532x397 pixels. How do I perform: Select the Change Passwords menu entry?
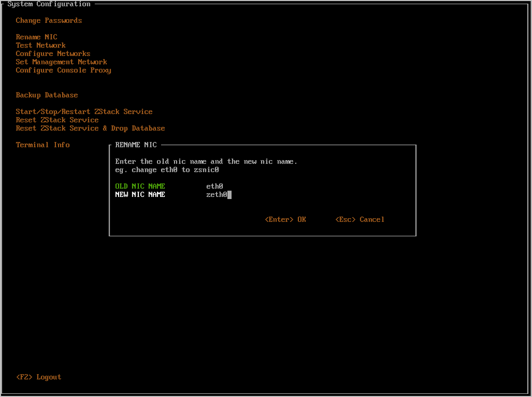[x=49, y=21]
